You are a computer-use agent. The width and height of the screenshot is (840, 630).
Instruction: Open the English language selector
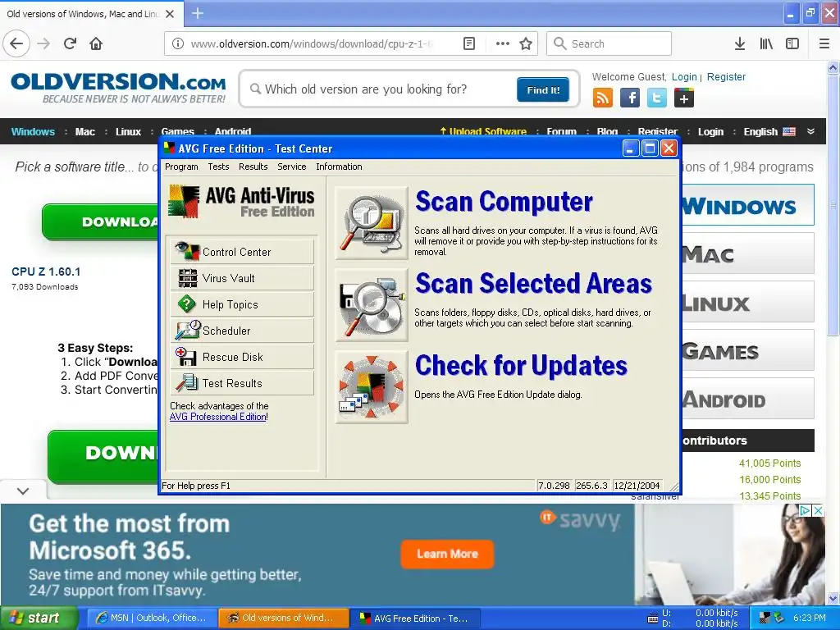[769, 131]
